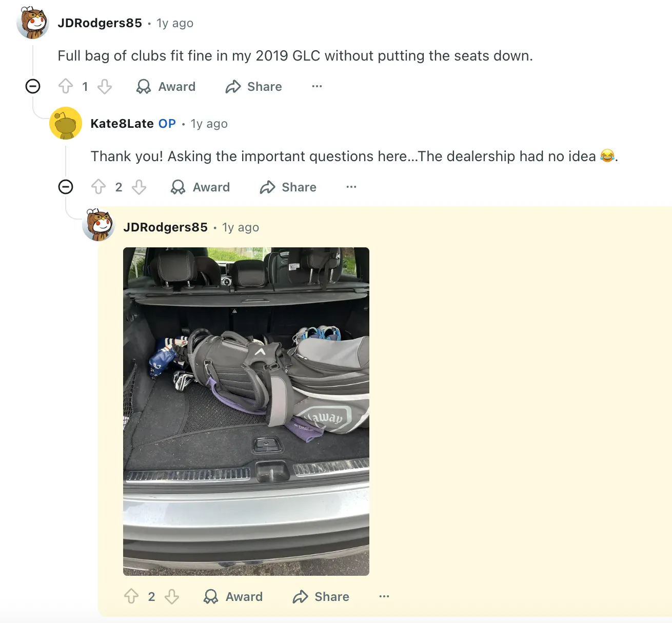Award the golf bag photo comment
The height and width of the screenshot is (623, 672).
click(233, 596)
